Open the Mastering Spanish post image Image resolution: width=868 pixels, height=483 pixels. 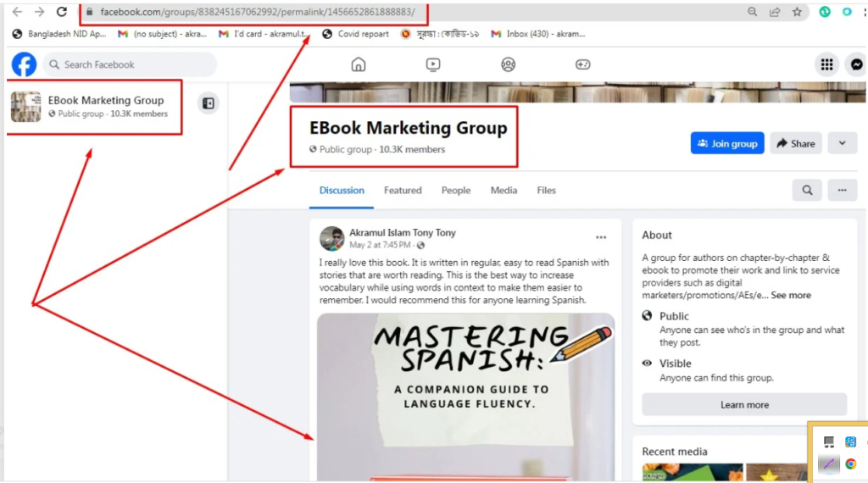465,397
